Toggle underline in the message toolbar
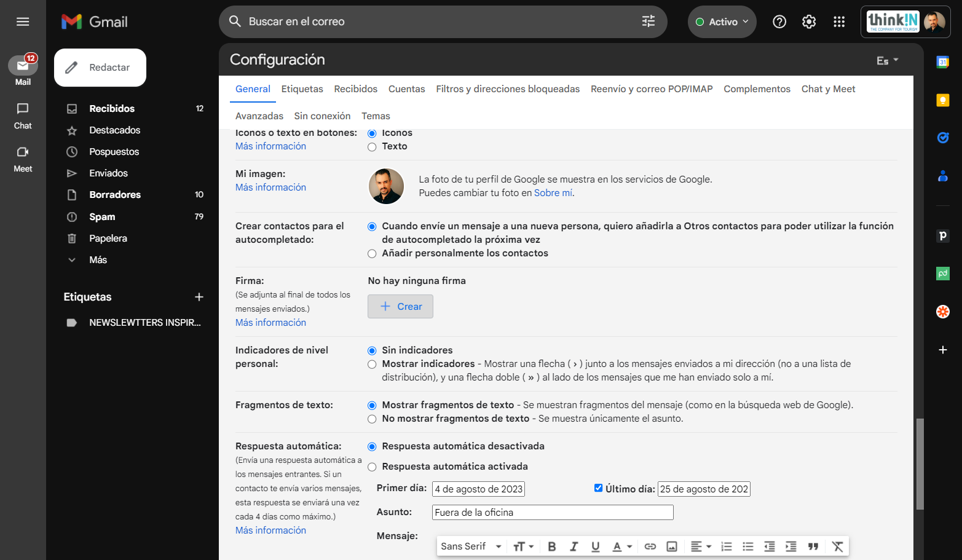This screenshot has height=560, width=962. click(595, 546)
